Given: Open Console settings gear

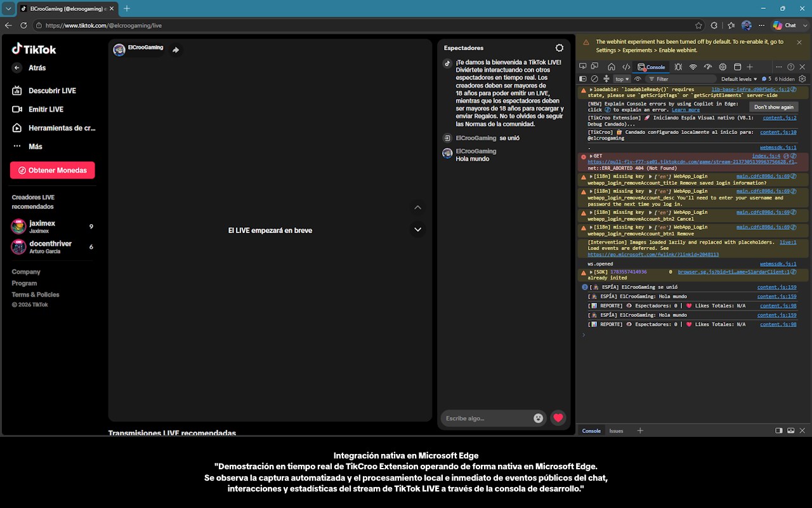Looking at the screenshot, I should pos(802,79).
